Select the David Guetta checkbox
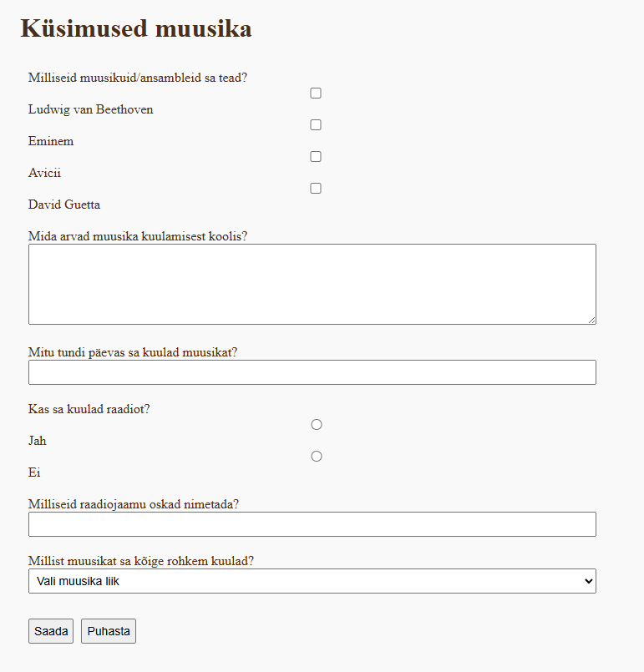This screenshot has width=644, height=672. [316, 189]
